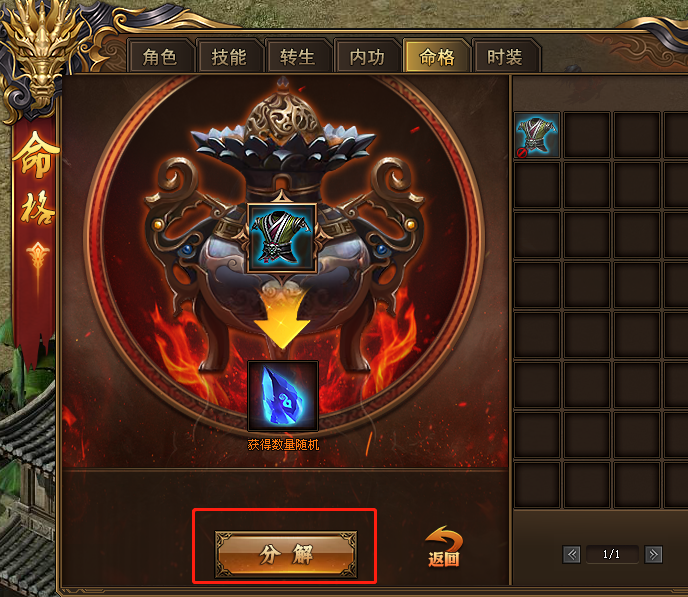Click the 获得数量随机 label text
The image size is (688, 597).
[x=283, y=445]
